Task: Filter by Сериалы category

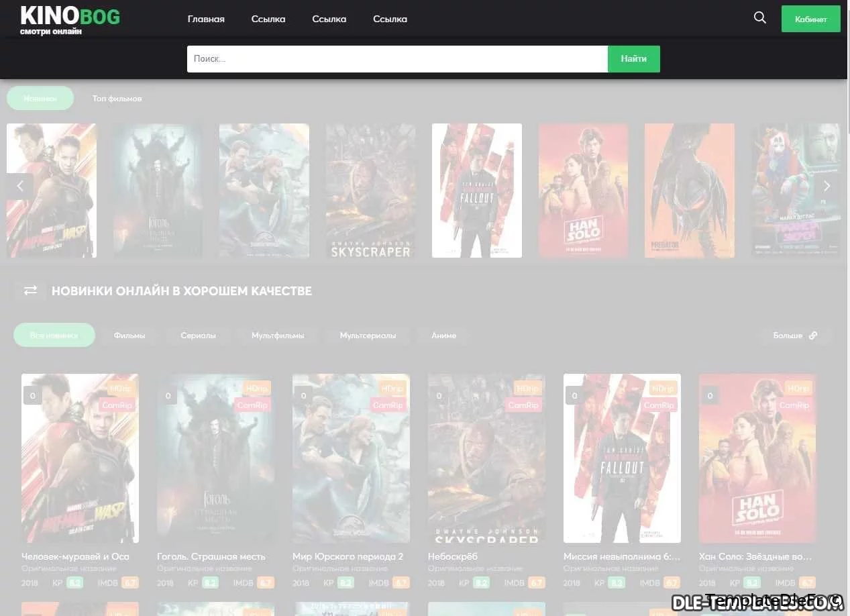Action: 198,336
